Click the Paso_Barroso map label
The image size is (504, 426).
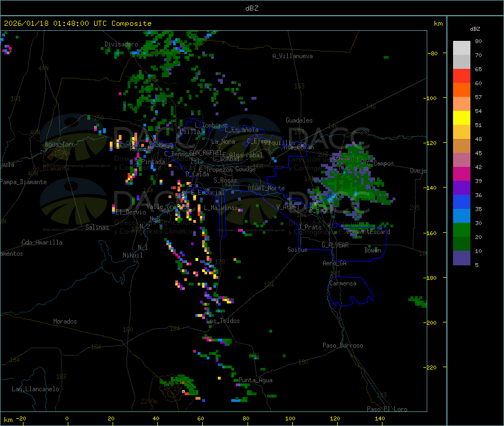point(343,345)
